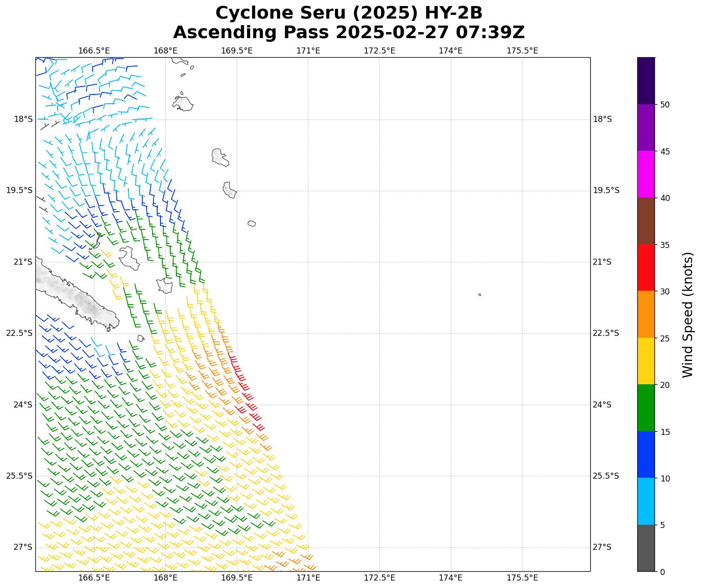Click the yellow 20-25 knot colorbar segment
Viewport: 701px width, 588px height.
click(x=646, y=361)
